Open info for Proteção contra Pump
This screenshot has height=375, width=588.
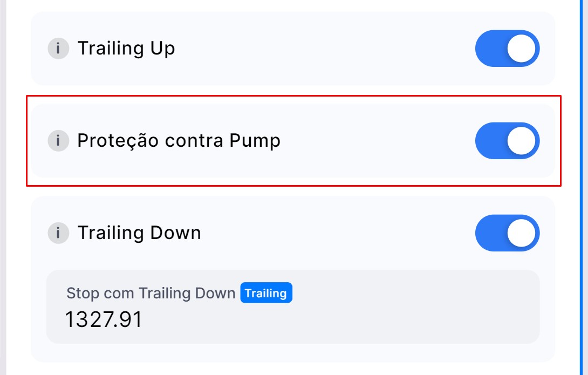(x=58, y=141)
